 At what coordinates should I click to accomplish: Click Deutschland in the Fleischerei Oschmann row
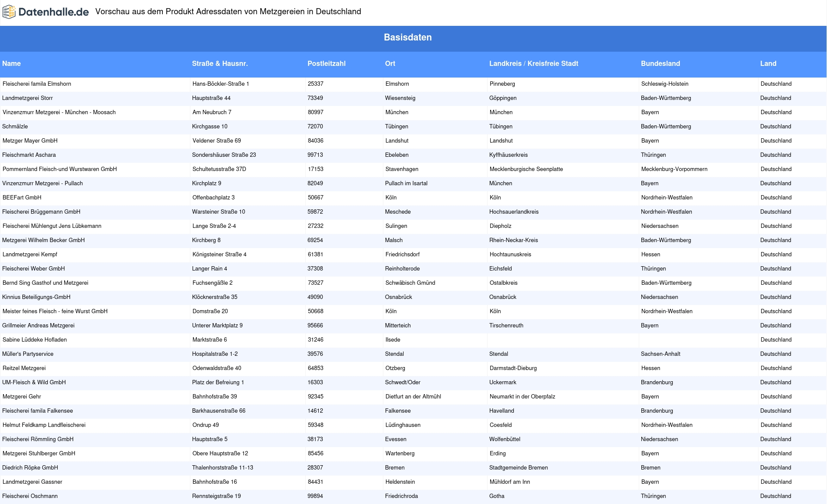(x=776, y=496)
